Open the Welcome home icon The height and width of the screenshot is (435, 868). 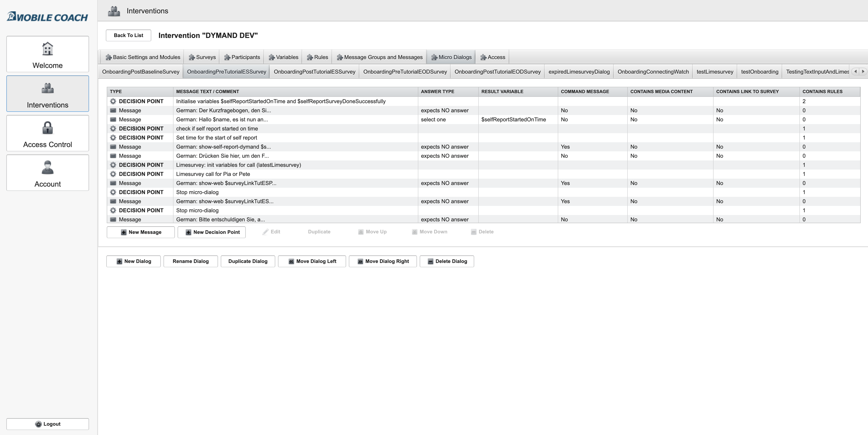[47, 49]
